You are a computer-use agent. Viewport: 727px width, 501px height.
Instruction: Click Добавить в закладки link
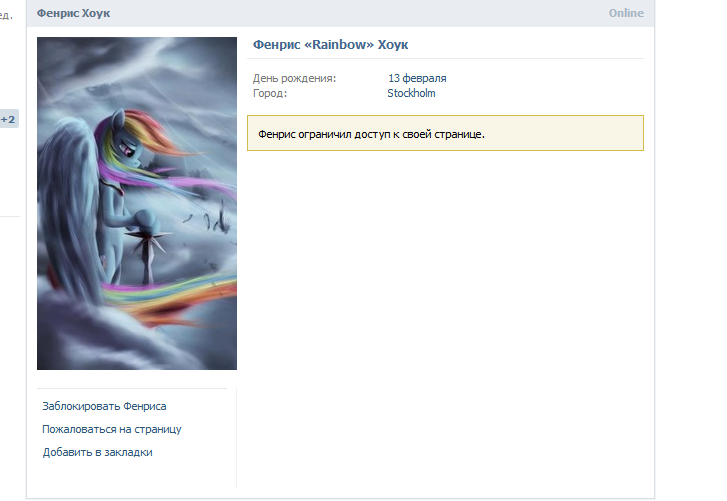coord(97,452)
